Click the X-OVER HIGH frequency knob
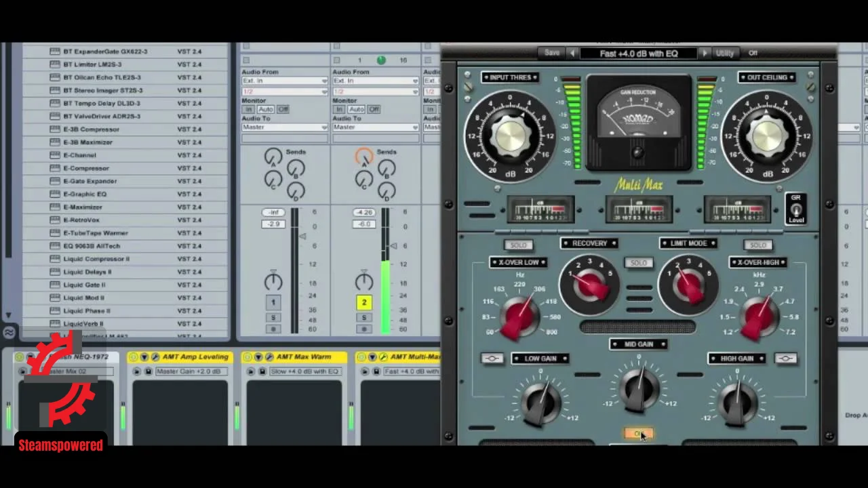The height and width of the screenshot is (488, 868). pos(759,317)
